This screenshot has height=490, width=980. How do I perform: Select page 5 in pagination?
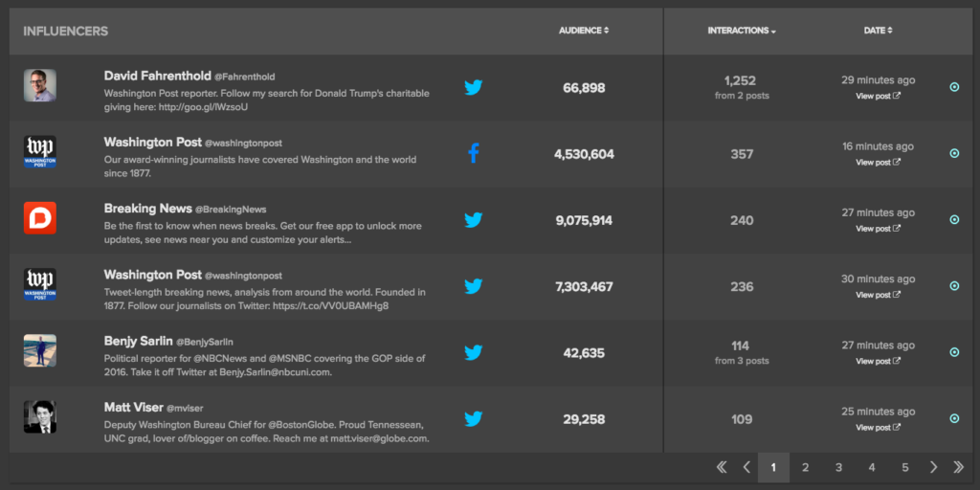pyautogui.click(x=904, y=467)
